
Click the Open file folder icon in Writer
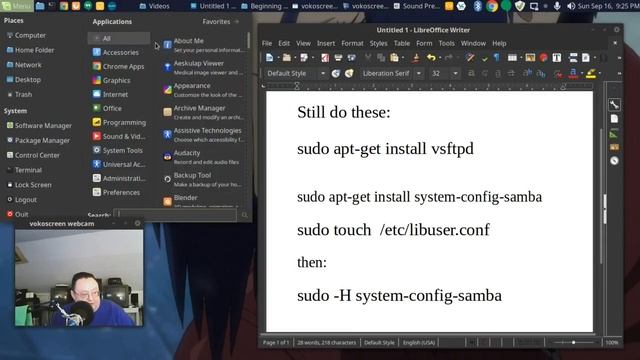point(287,58)
